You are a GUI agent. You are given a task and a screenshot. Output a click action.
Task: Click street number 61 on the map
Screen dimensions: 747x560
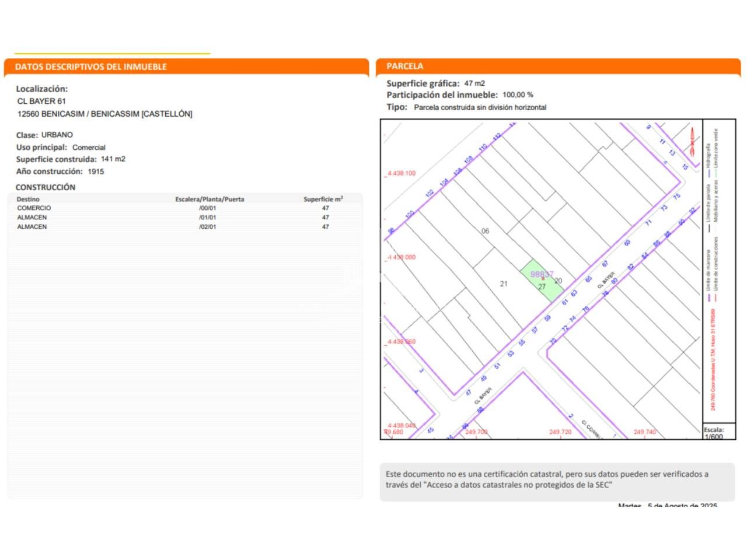point(565,302)
